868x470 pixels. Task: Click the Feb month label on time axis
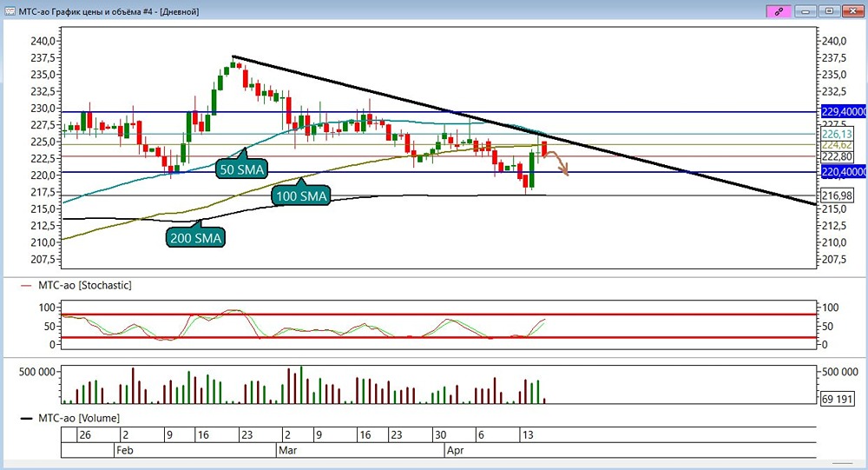click(124, 450)
